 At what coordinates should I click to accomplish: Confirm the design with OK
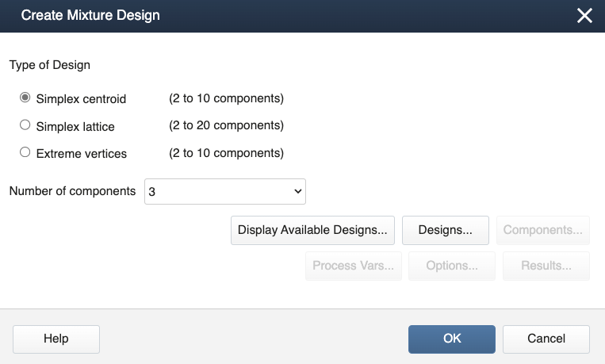click(452, 339)
